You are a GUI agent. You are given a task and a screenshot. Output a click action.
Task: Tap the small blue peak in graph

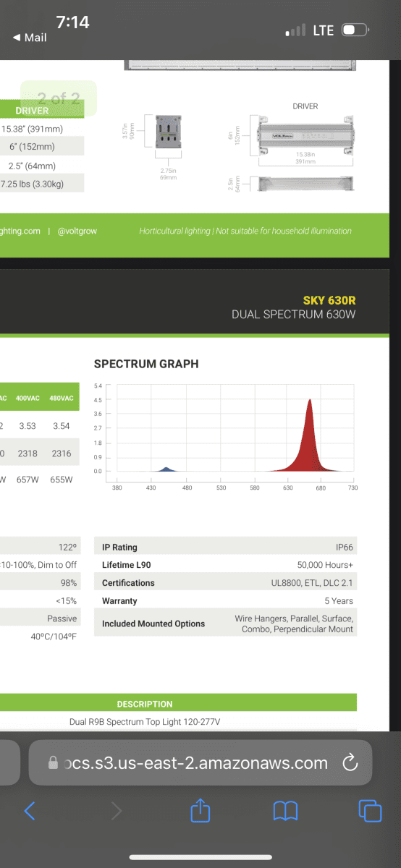166,469
